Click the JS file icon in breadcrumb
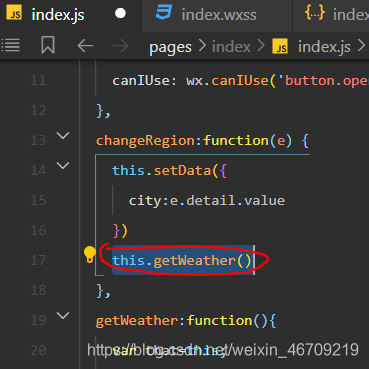Image resolution: width=369 pixels, height=369 pixels. tap(280, 46)
